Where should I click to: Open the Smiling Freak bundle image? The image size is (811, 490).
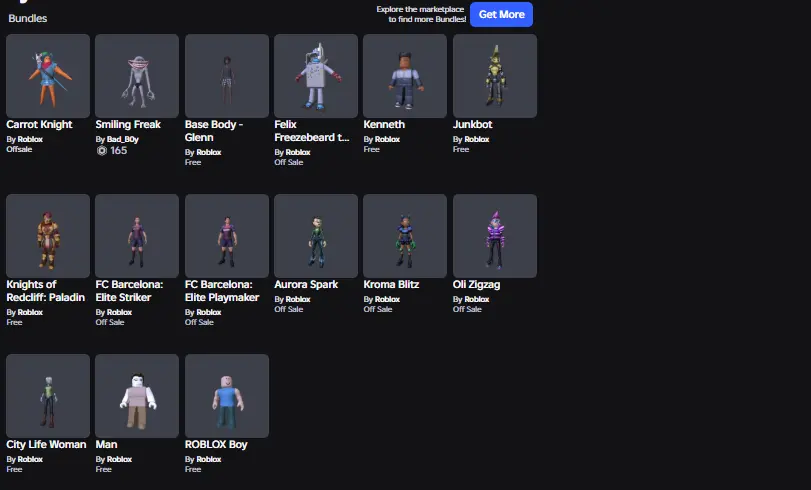pyautogui.click(x=137, y=76)
